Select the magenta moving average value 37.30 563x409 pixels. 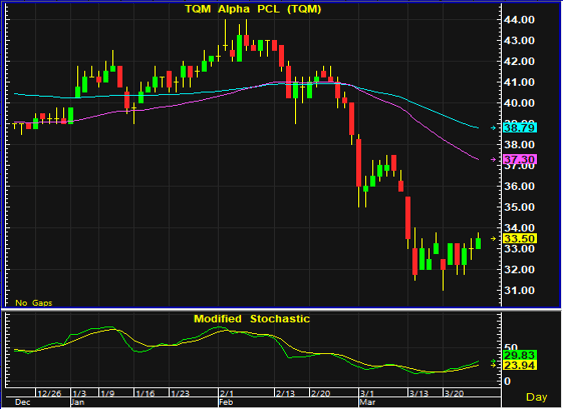pyautogui.click(x=520, y=159)
